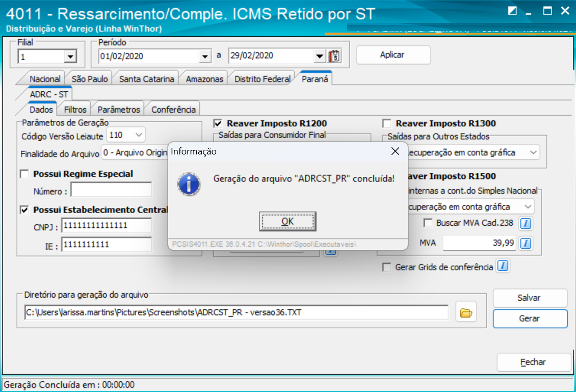This screenshot has height=392, width=576.
Task: Select the Dados tab
Action: [41, 110]
